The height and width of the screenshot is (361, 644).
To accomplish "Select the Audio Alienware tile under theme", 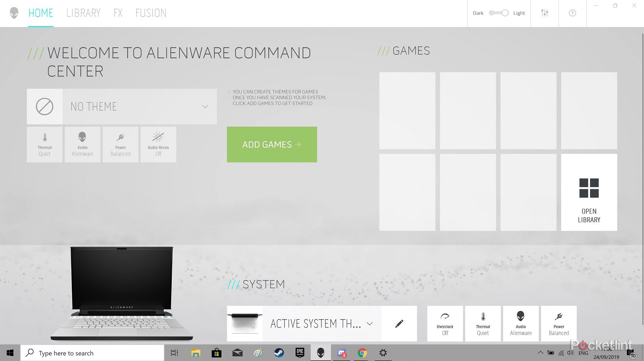I will [83, 144].
